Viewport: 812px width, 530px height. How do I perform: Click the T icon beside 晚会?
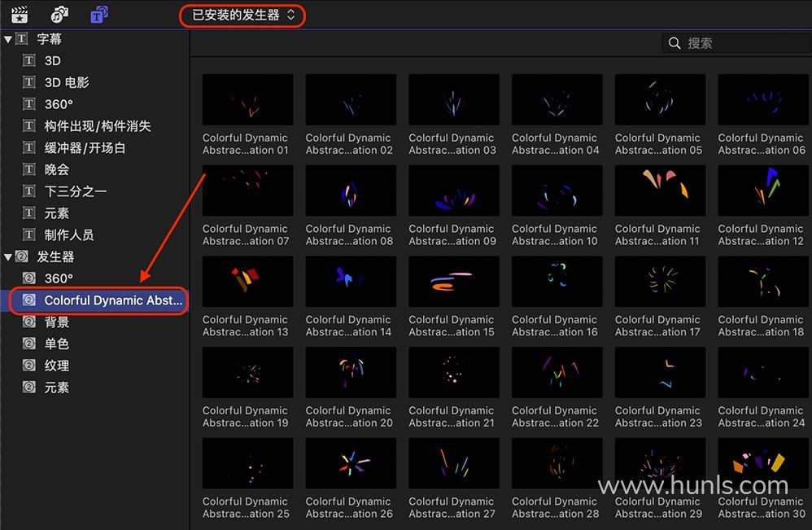click(29, 169)
